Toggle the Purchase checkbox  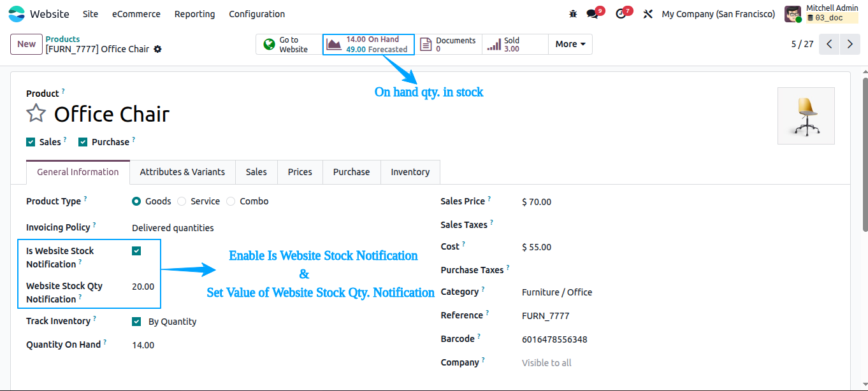point(83,142)
